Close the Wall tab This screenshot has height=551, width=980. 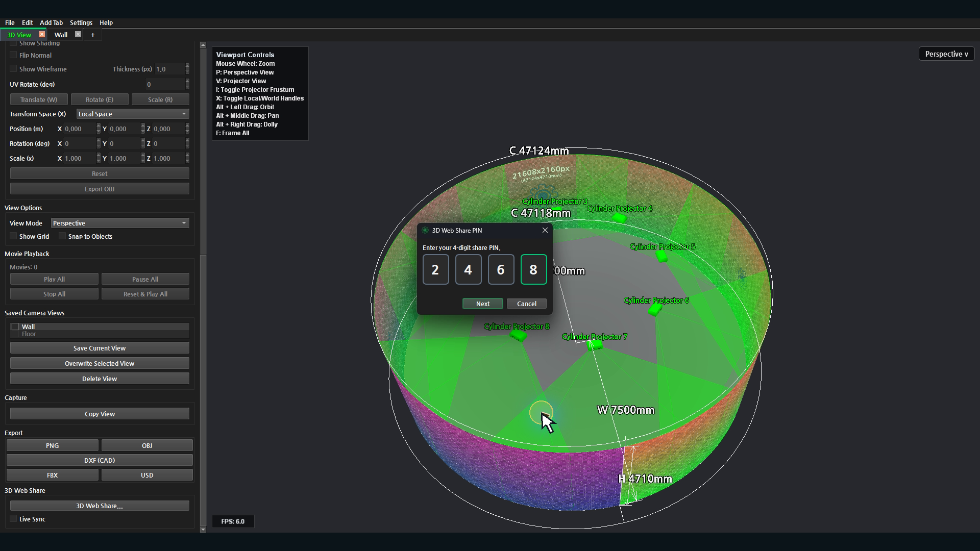point(78,34)
